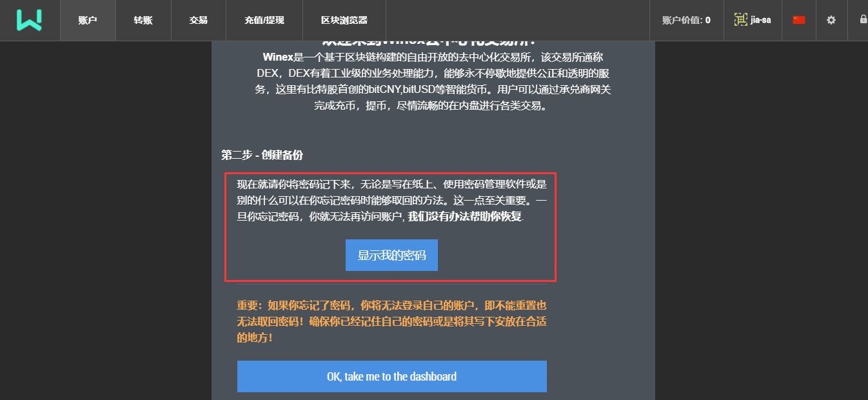This screenshot has width=868, height=400.
Task: Click the password backup instruction paragraph
Action: coord(391,200)
